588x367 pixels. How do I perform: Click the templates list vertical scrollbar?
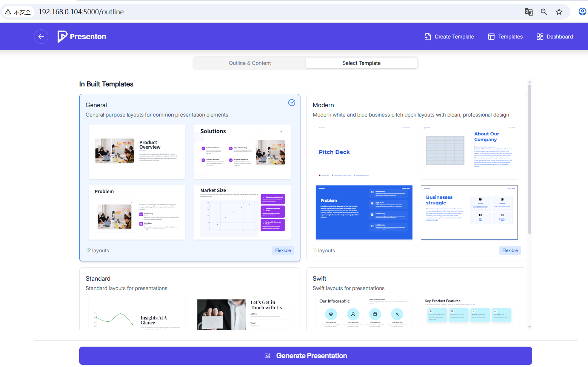coord(530,159)
